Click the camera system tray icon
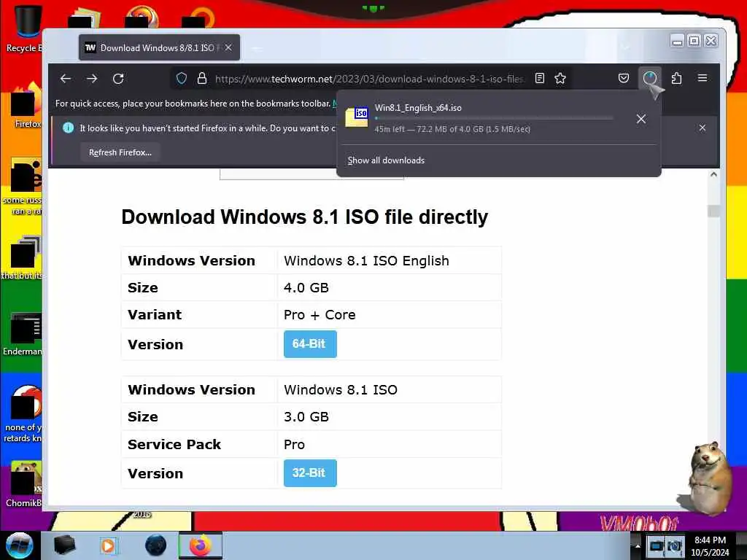The image size is (747, 560). coord(674,545)
